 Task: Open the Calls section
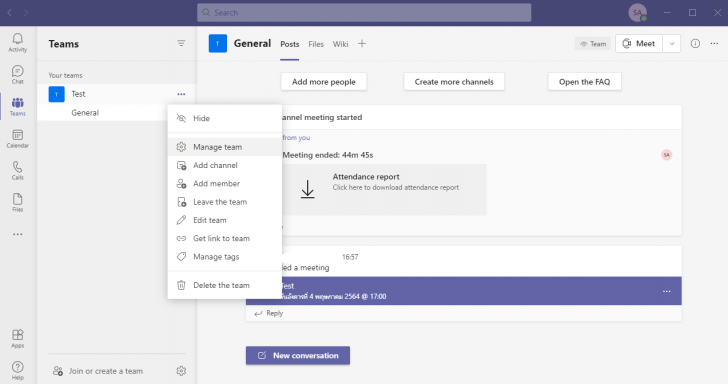[x=18, y=170]
